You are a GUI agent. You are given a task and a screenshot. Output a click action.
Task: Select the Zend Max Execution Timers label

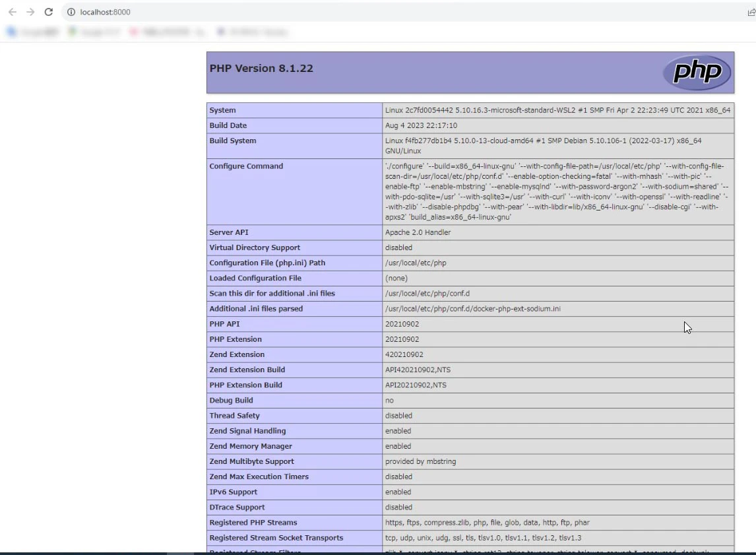click(x=259, y=477)
